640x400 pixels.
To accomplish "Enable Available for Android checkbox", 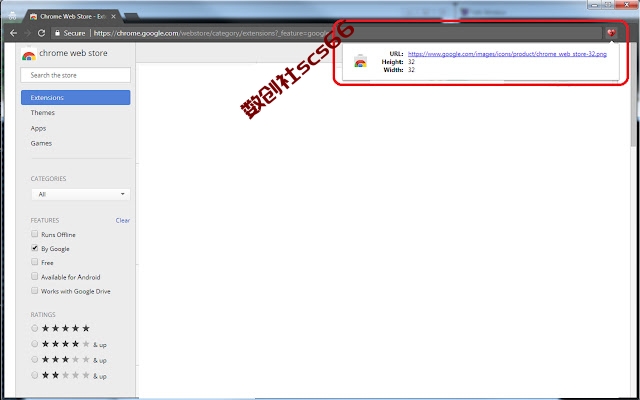I will 35,276.
